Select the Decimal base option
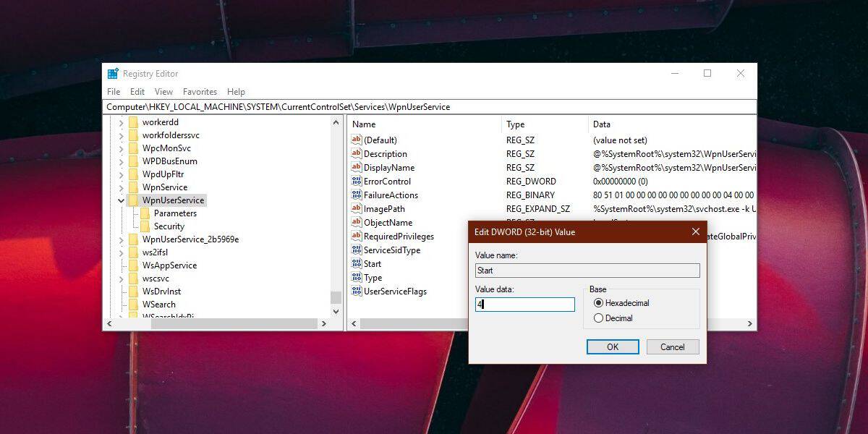Screen dimensions: 868x434 pyautogui.click(x=598, y=318)
